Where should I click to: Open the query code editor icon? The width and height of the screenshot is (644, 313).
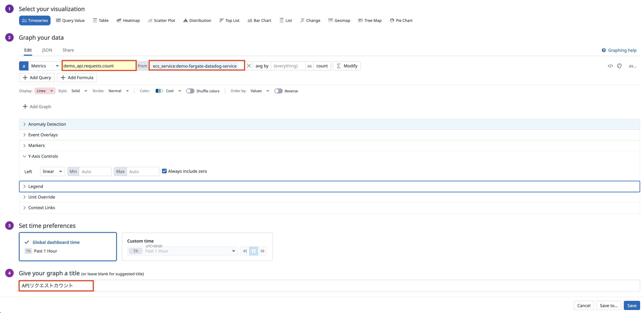click(610, 66)
